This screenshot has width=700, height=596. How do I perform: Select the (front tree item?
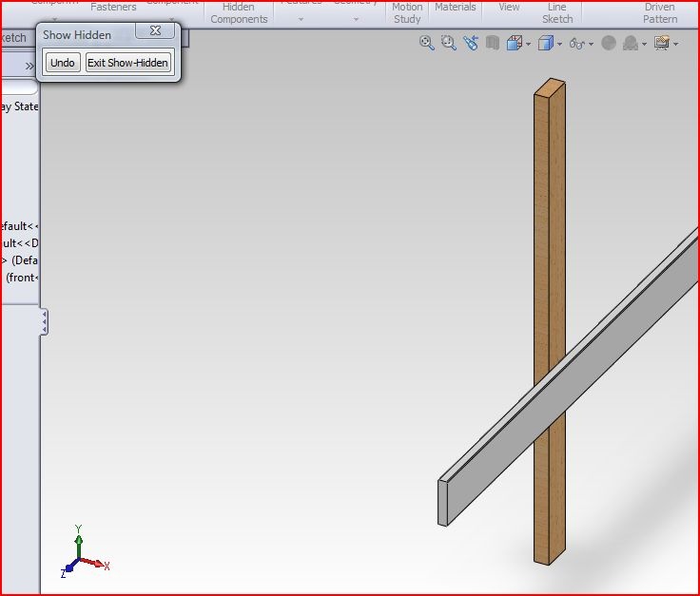(x=22, y=278)
